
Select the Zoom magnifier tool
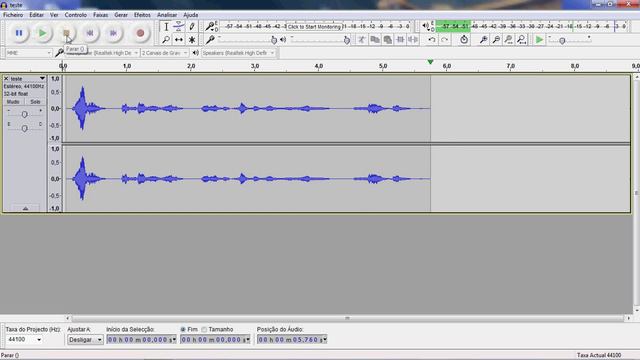[166, 40]
